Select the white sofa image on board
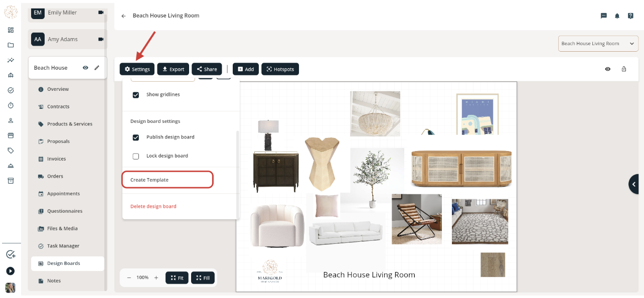644x298 pixels. pyautogui.click(x=346, y=233)
